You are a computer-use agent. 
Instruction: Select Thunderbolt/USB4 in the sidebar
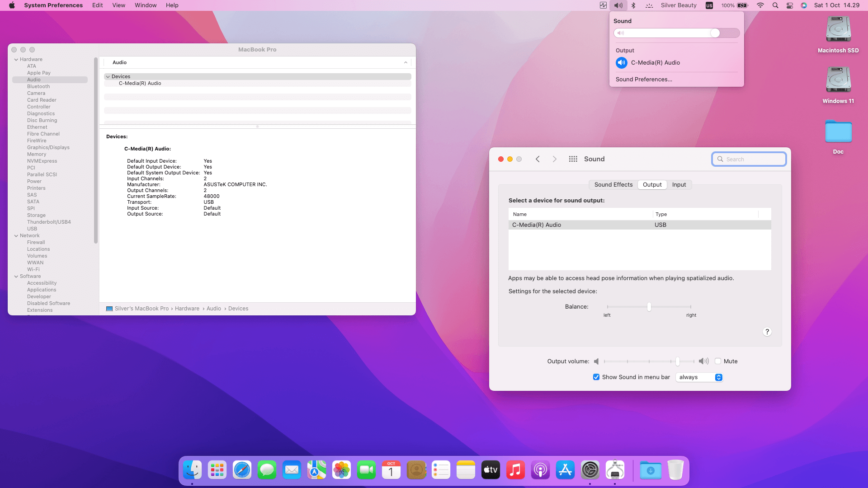49,222
